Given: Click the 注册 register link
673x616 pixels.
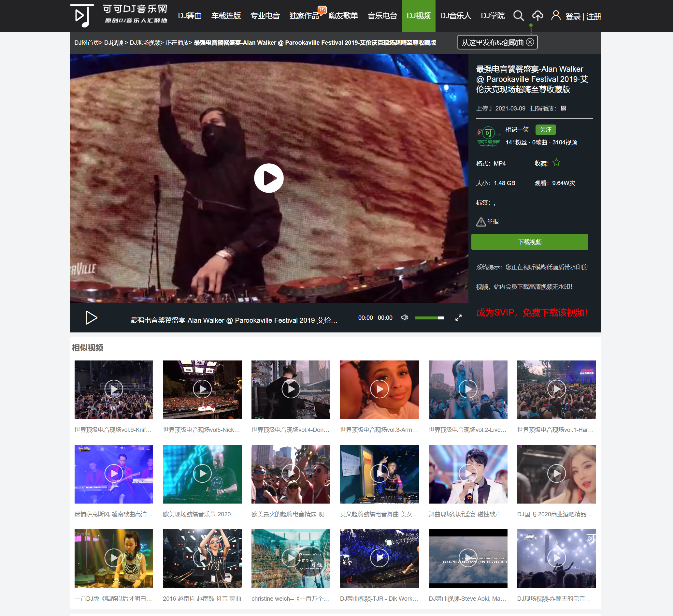Looking at the screenshot, I should [594, 17].
